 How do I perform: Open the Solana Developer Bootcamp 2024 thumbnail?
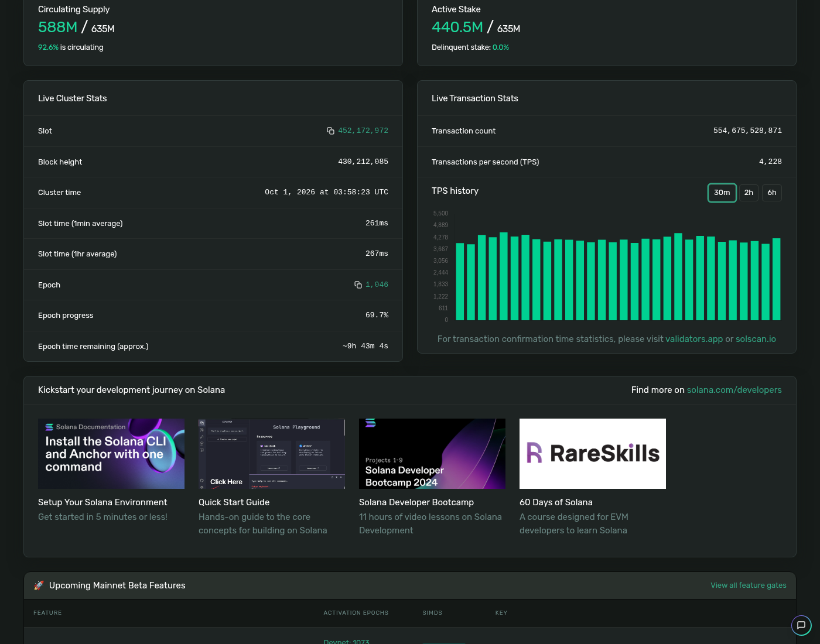point(432,454)
